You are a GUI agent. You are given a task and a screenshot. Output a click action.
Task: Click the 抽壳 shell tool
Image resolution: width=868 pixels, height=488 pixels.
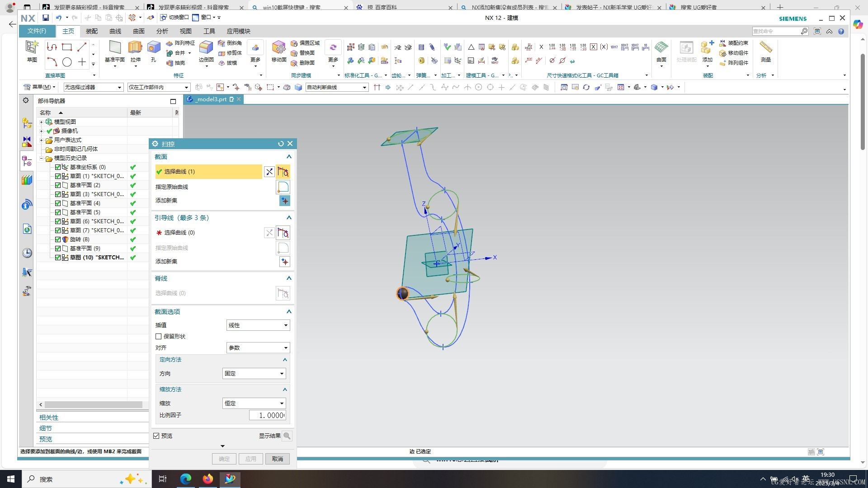tap(176, 63)
